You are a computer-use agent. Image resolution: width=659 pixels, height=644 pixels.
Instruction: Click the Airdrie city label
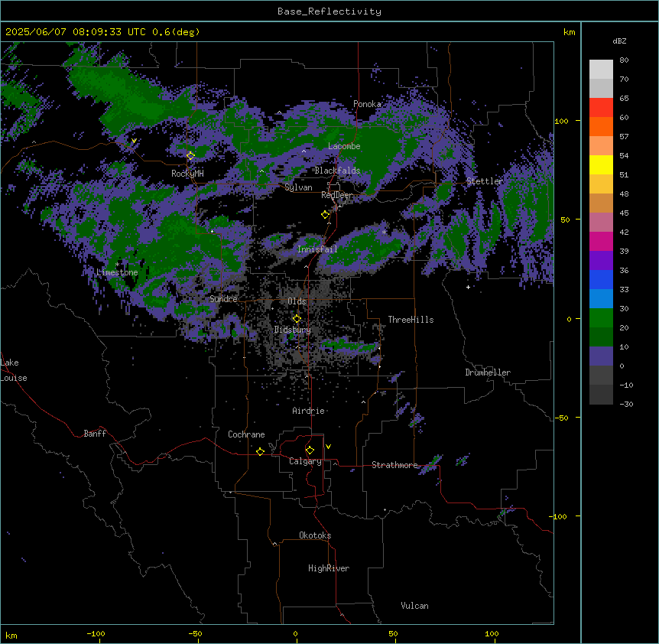308,411
